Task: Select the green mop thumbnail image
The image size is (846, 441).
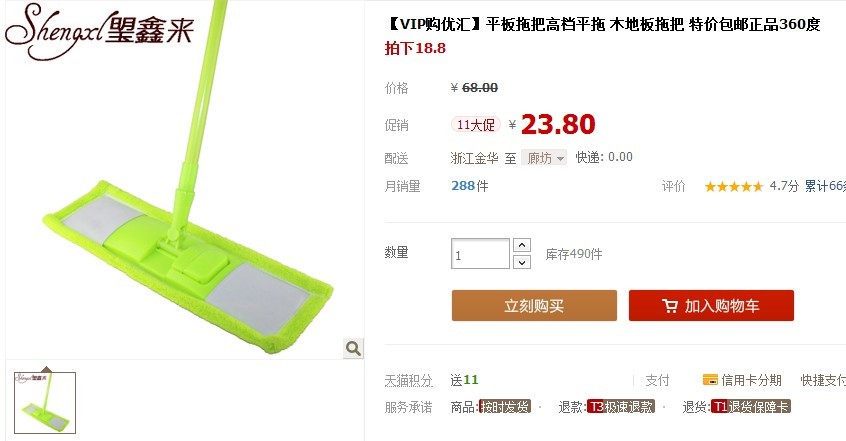Action: coord(45,403)
